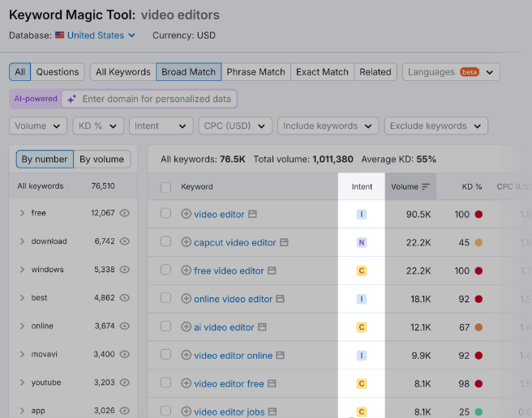Select the Questions tab

click(x=58, y=72)
